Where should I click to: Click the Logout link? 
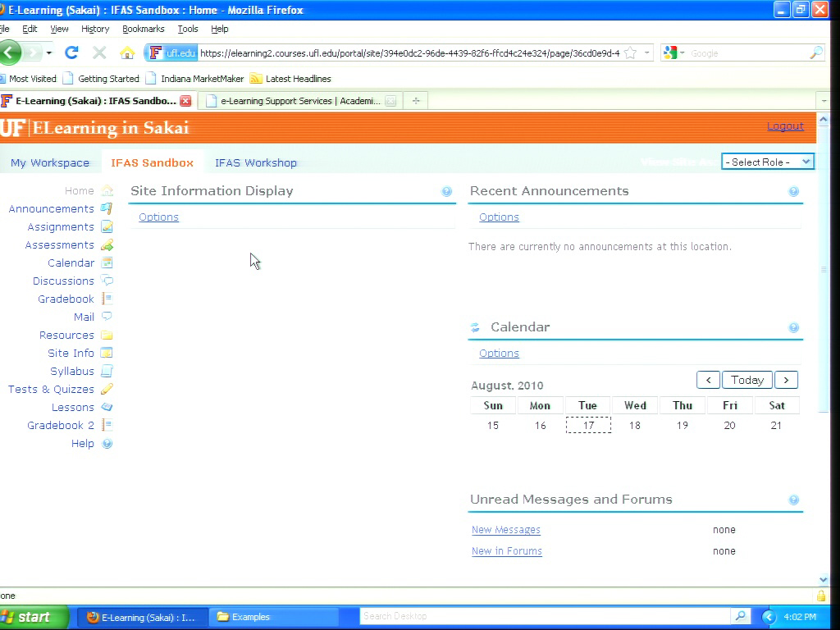pyautogui.click(x=785, y=126)
